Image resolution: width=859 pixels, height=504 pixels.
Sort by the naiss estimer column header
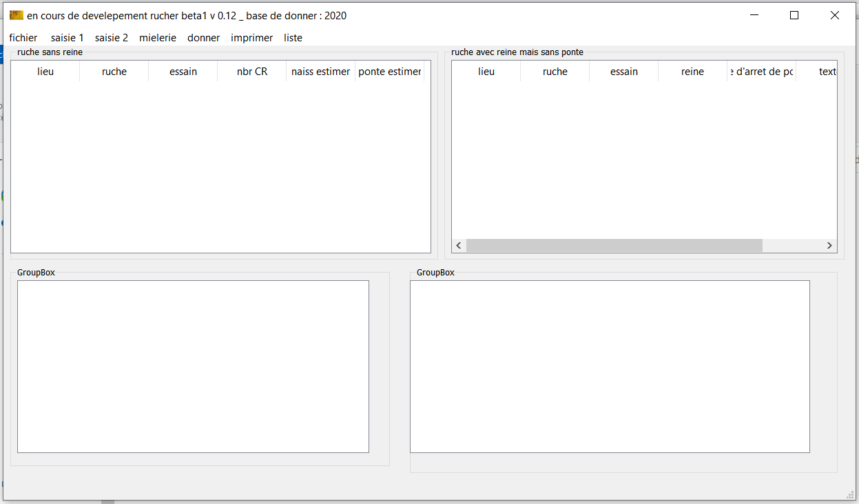pos(321,72)
